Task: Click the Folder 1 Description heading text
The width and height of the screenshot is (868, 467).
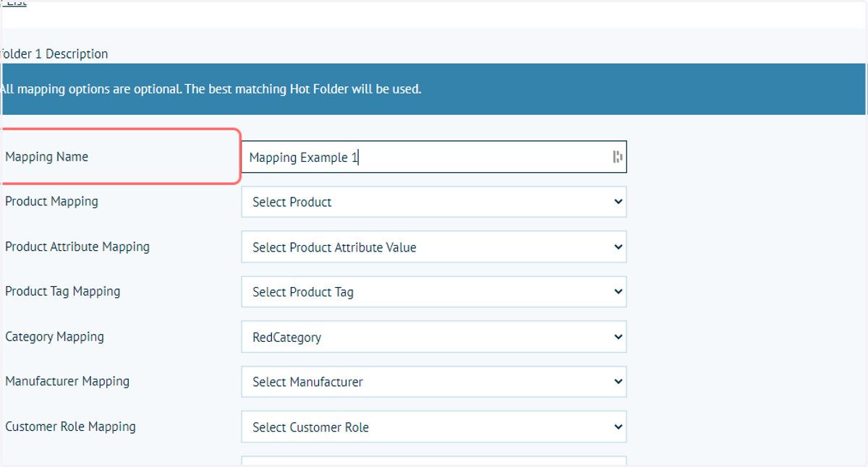Action: [x=54, y=54]
